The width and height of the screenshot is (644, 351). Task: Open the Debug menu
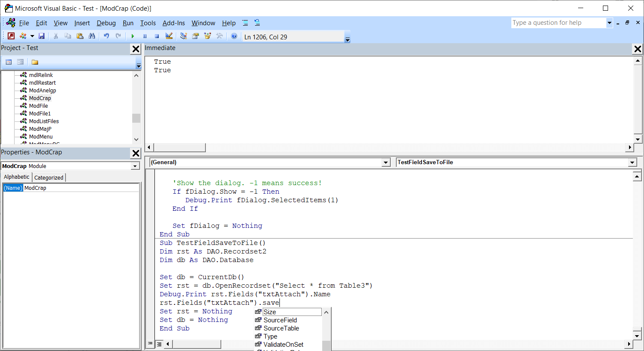coord(106,23)
